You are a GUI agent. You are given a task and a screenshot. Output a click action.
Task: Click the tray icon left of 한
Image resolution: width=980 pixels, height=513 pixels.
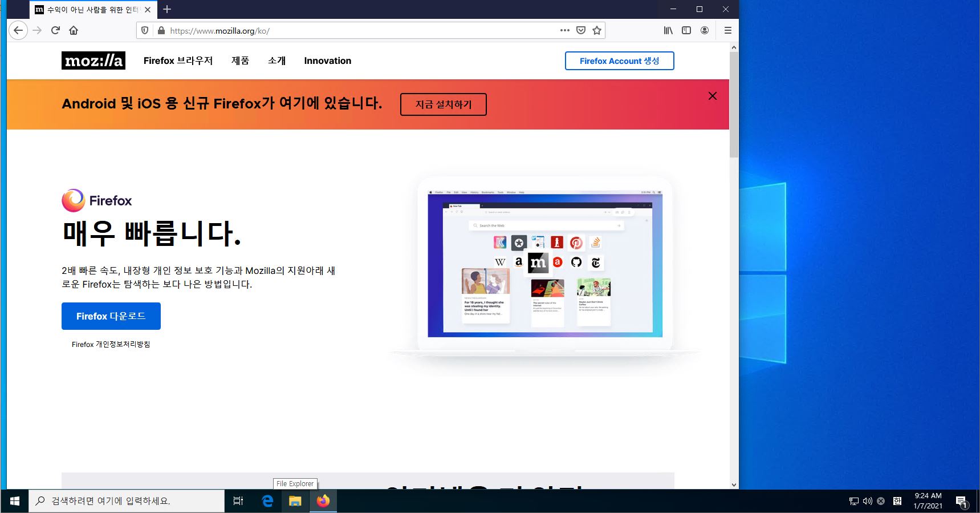(881, 501)
